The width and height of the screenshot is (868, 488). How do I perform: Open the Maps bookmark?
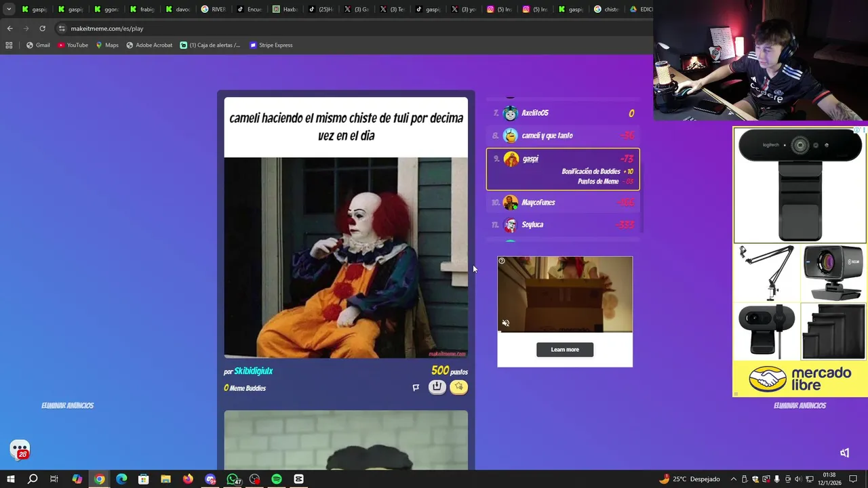coord(107,45)
